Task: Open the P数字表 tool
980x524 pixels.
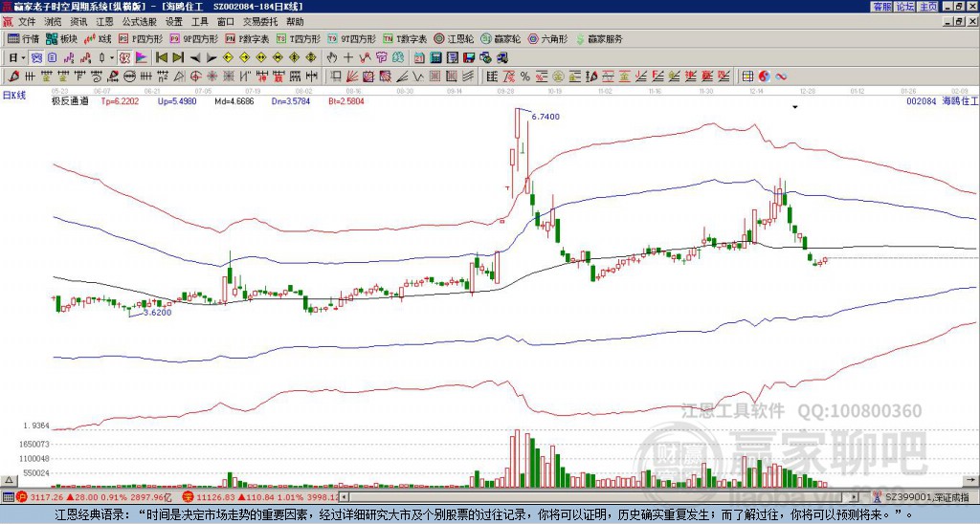Action: (x=247, y=38)
